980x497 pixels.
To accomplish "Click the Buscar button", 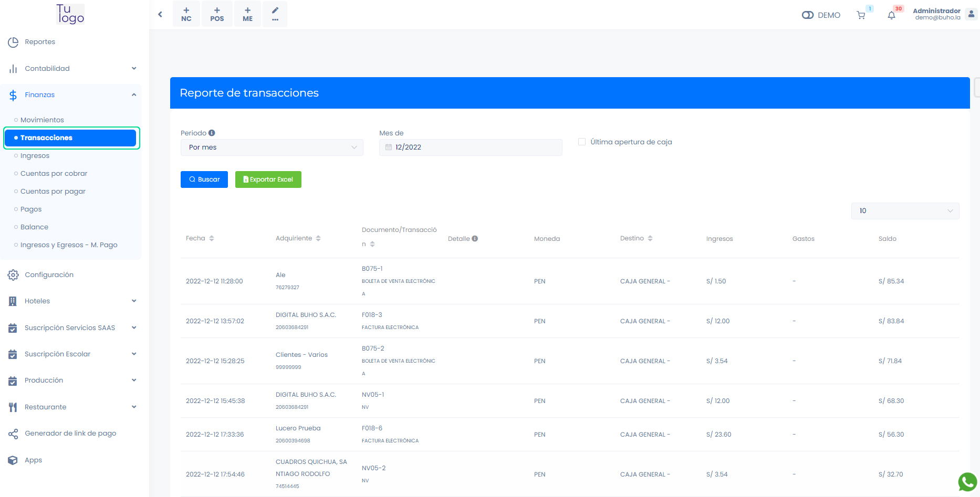I will [204, 179].
